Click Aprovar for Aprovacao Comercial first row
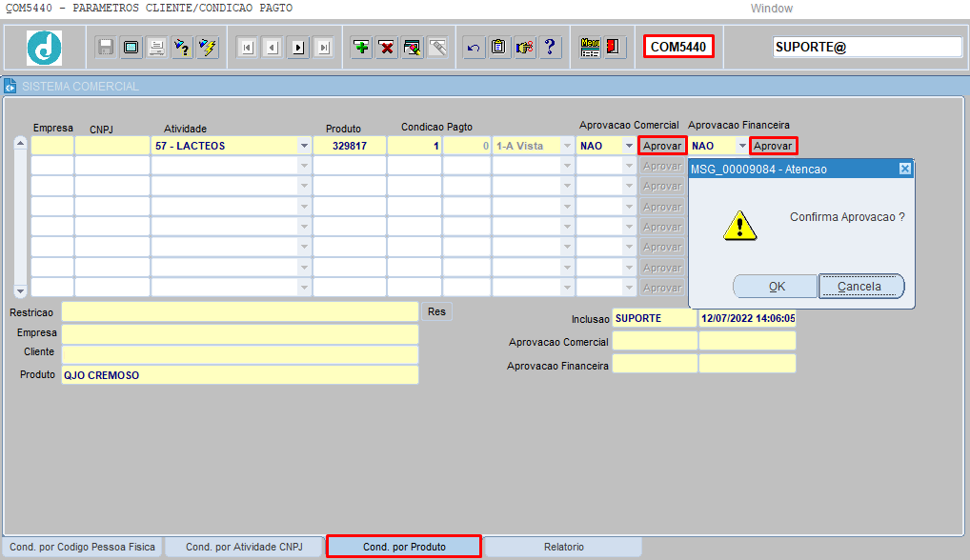This screenshot has width=970, height=560. point(662,146)
